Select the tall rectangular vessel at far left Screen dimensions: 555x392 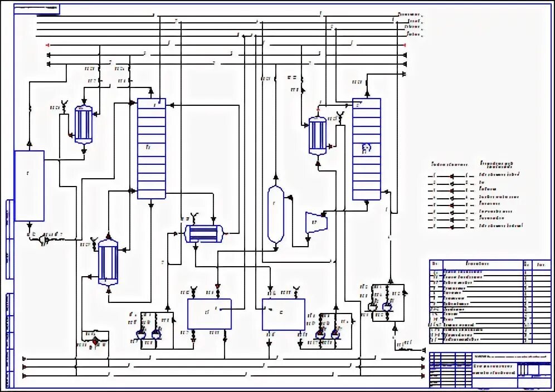point(30,186)
